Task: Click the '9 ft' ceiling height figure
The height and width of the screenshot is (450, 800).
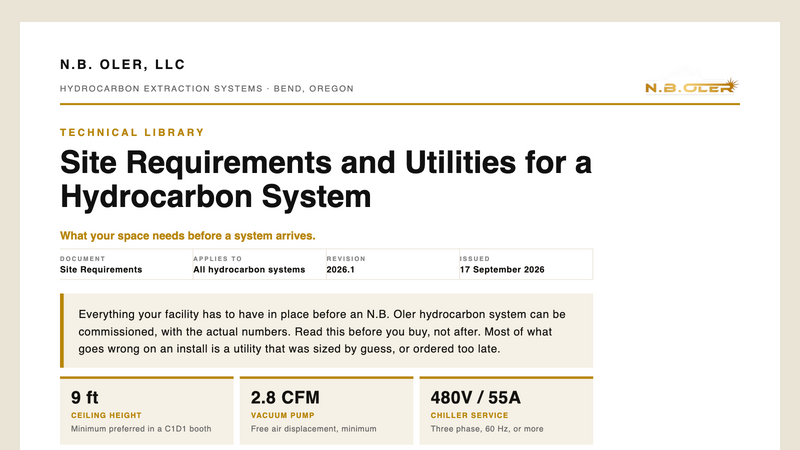Action: point(85,397)
